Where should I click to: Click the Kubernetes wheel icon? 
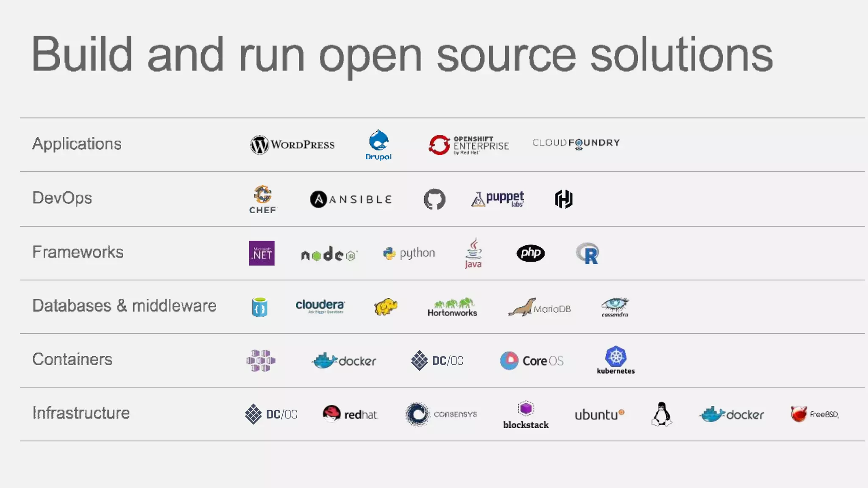pyautogui.click(x=616, y=357)
